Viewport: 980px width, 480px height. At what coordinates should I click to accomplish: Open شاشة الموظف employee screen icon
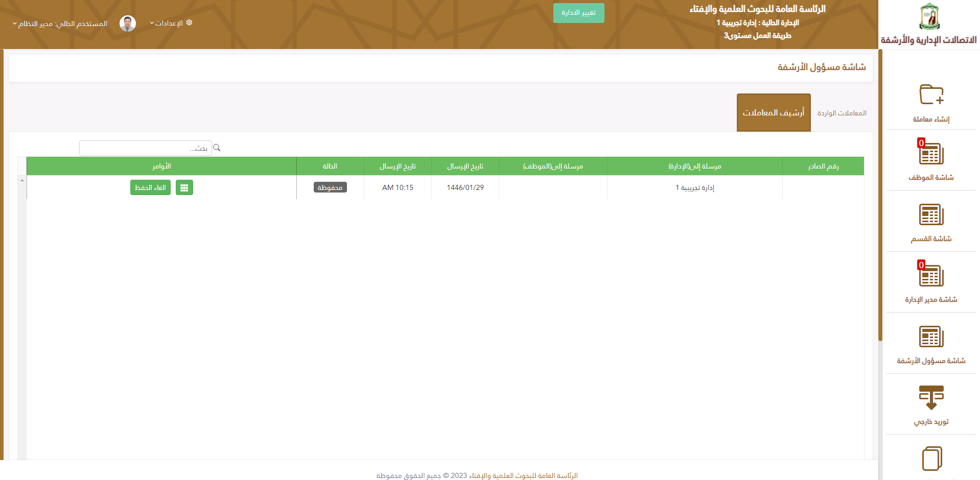click(x=931, y=154)
